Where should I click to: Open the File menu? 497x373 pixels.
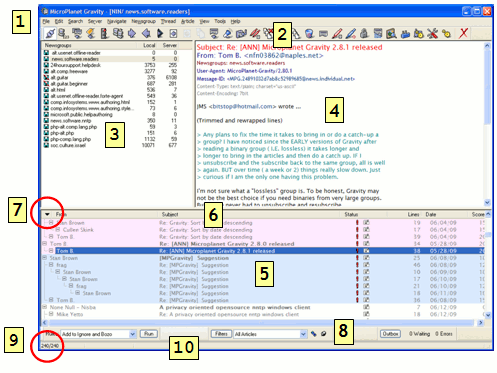(46, 21)
